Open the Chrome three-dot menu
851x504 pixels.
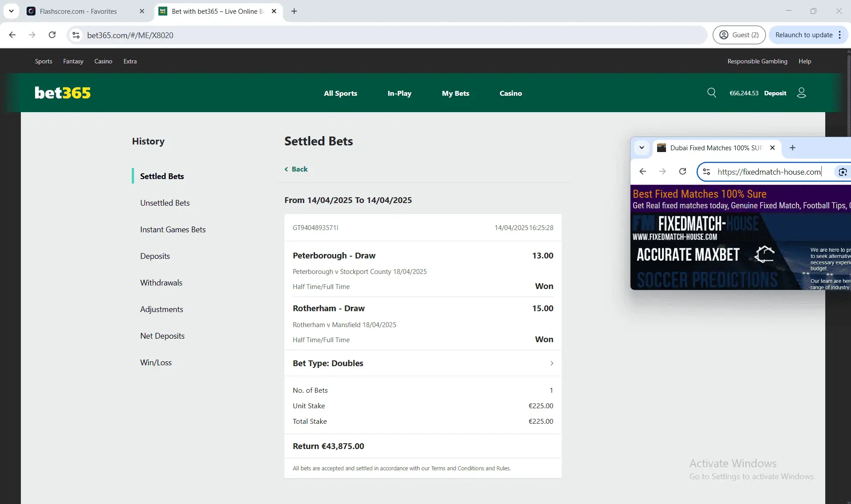840,35
